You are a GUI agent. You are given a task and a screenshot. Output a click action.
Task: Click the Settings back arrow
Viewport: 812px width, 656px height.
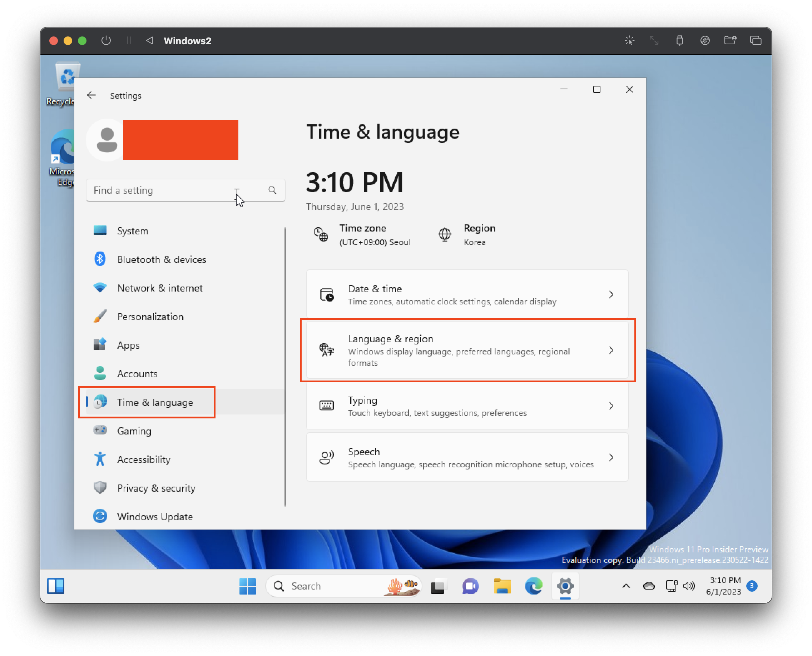91,95
